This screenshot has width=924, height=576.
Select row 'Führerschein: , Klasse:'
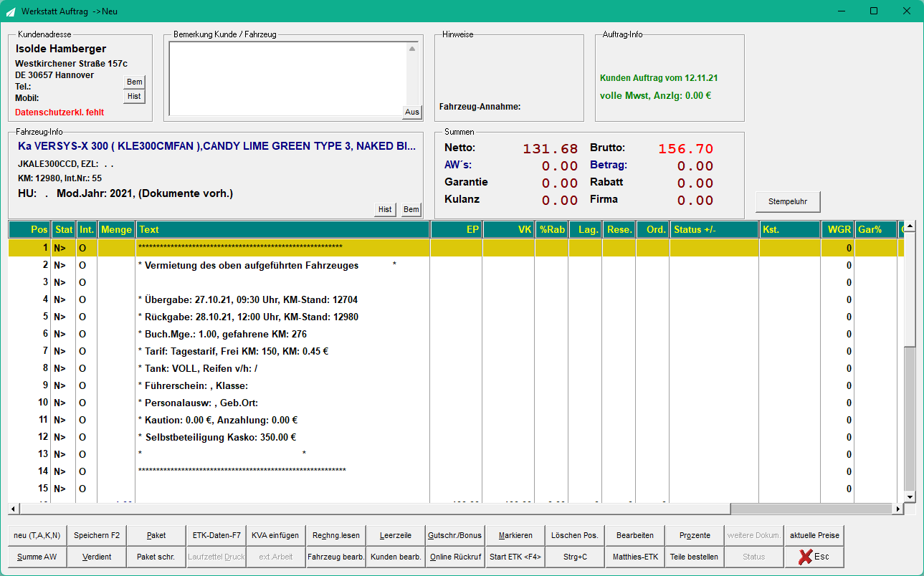coord(456,385)
